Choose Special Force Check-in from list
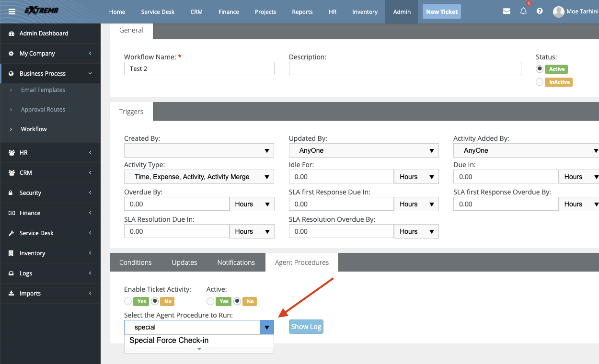Viewport: 599px width, 364px height. click(x=169, y=341)
